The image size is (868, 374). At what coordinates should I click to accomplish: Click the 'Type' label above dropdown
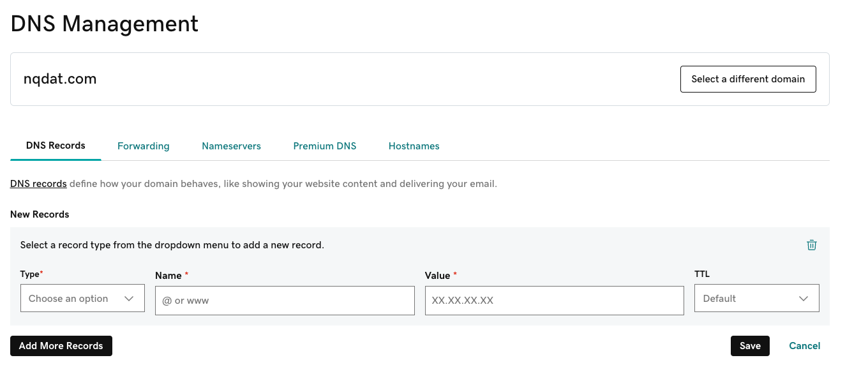pyautogui.click(x=30, y=274)
